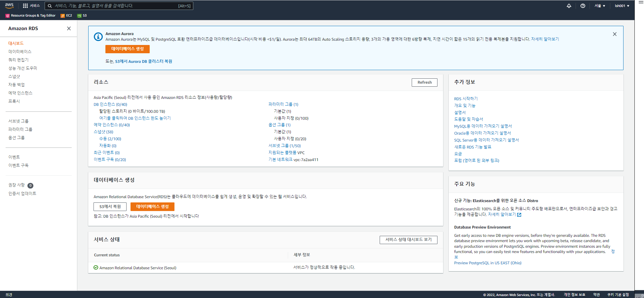This screenshot has height=298, width=644.
Task: Open 이벤트 구독 (0/20) resource link
Action: pos(110,160)
